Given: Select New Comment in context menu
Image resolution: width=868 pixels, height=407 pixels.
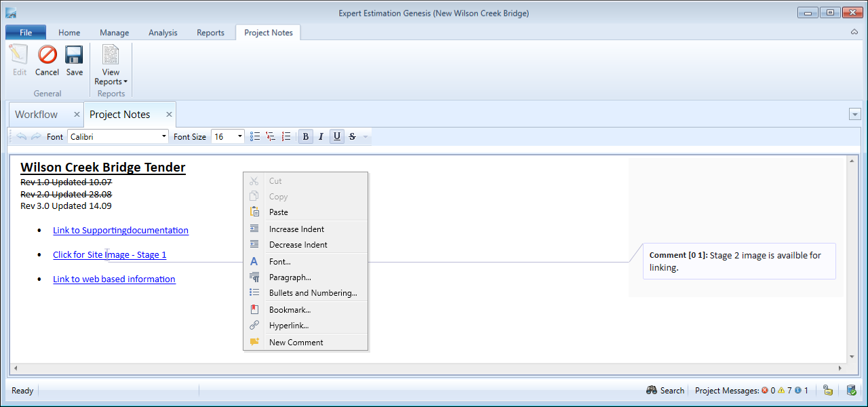Looking at the screenshot, I should pos(296,343).
